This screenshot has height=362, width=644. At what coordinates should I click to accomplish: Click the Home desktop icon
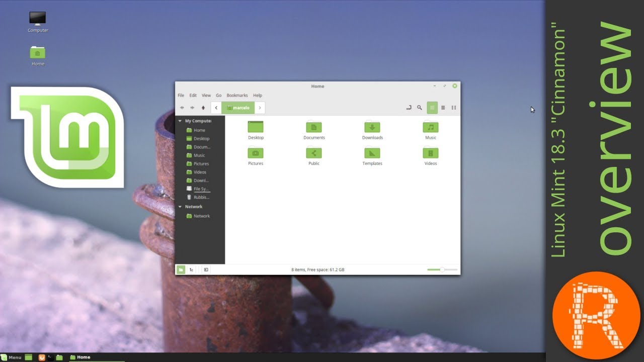(38, 56)
